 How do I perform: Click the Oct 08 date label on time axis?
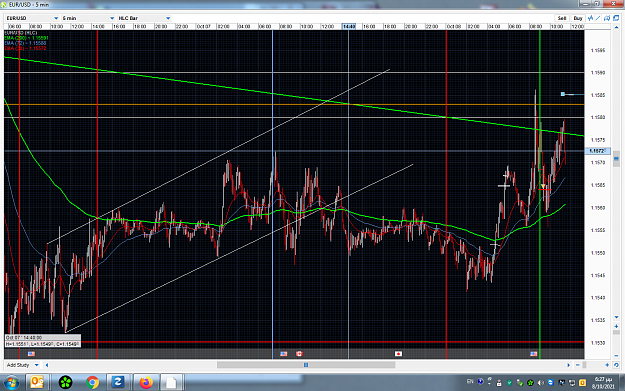click(454, 26)
